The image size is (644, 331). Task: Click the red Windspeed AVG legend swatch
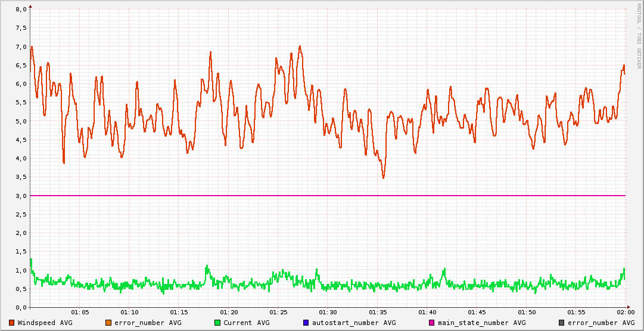(12, 323)
